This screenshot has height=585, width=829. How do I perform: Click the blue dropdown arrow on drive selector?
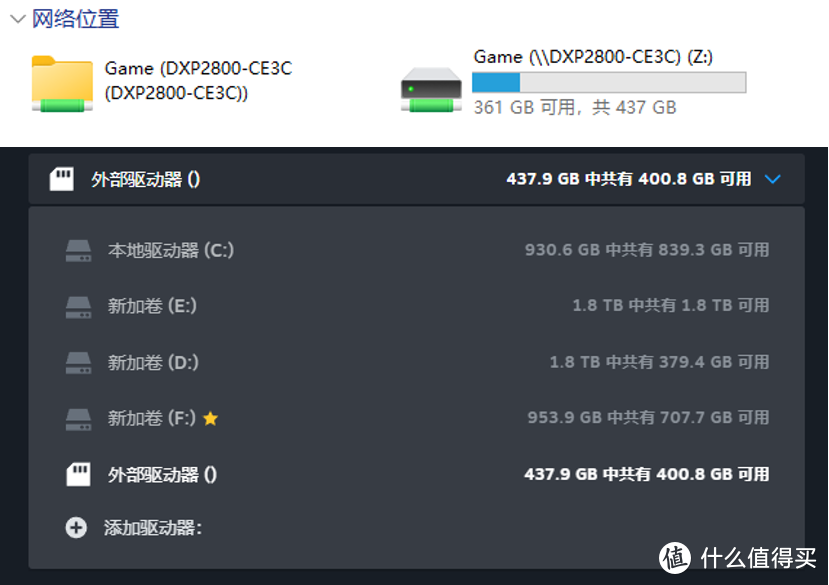tap(772, 180)
